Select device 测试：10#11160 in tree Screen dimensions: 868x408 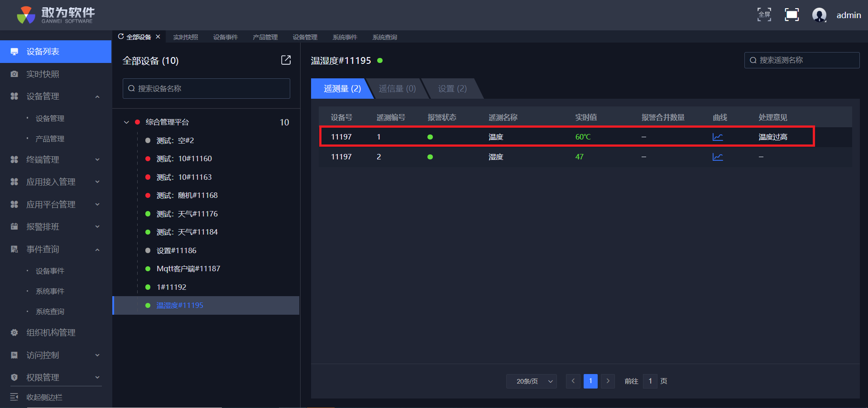pos(184,158)
